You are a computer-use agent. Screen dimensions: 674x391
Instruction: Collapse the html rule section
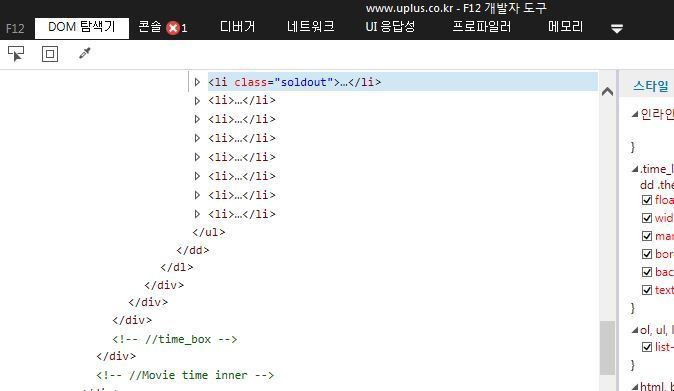point(635,387)
